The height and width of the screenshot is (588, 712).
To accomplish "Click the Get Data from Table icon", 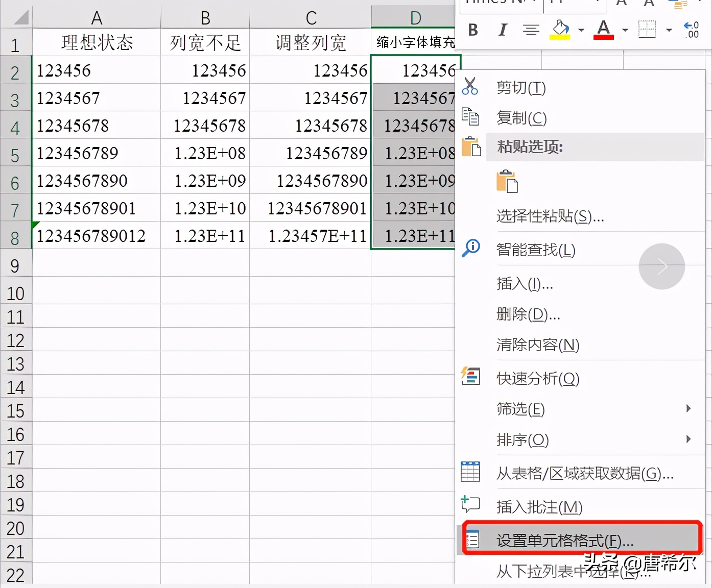I will 470,472.
